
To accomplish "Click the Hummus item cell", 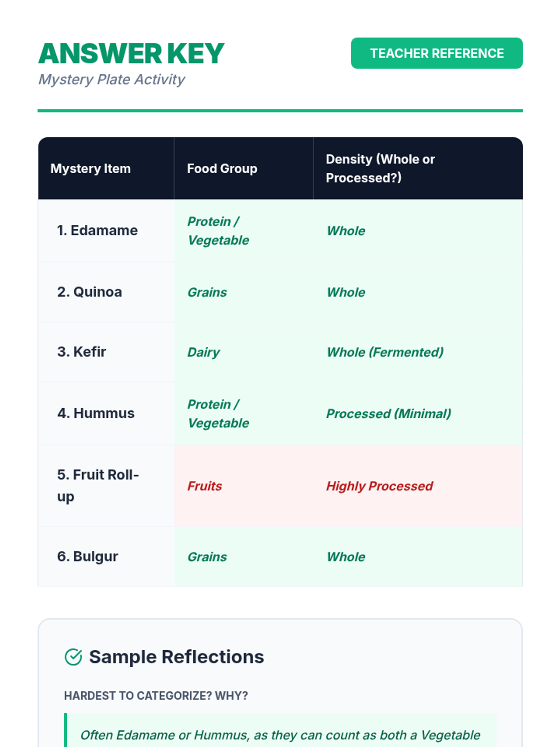I will tap(96, 414).
